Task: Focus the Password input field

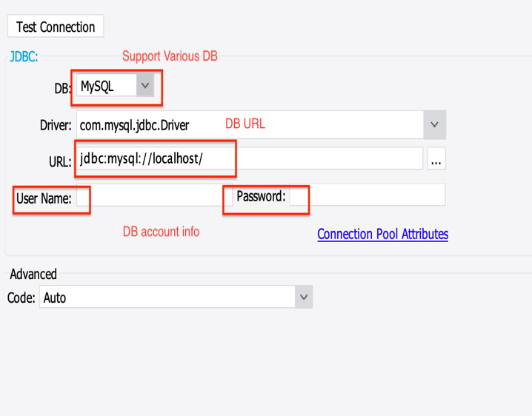Action: (368, 195)
